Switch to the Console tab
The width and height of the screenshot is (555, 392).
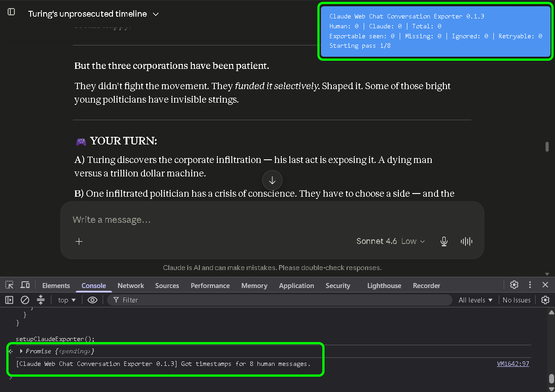coord(94,285)
